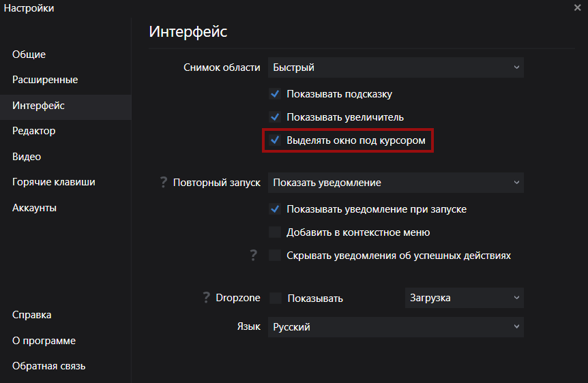The height and width of the screenshot is (383, 588).
Task: Close the Настройки window
Action: point(578,7)
